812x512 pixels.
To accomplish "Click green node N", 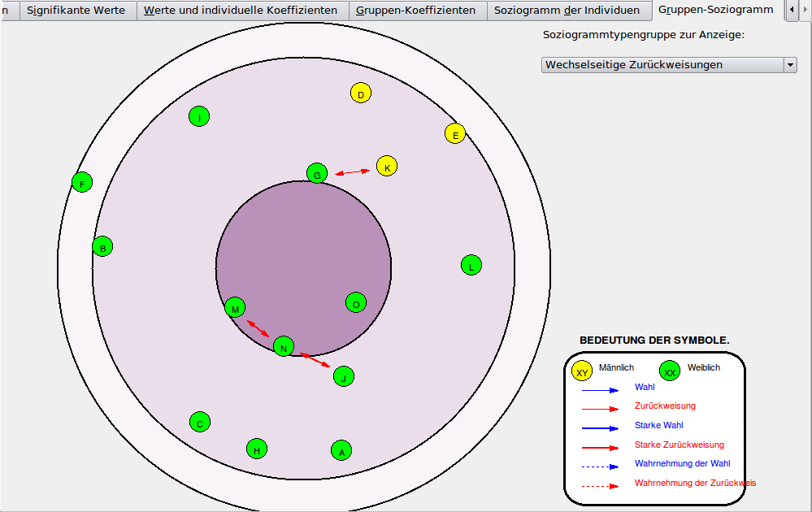I will (283, 347).
